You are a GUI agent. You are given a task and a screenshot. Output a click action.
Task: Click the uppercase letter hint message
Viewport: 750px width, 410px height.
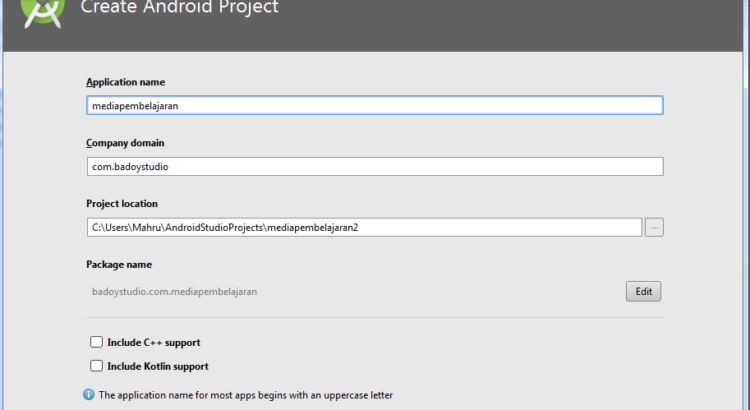(245, 395)
